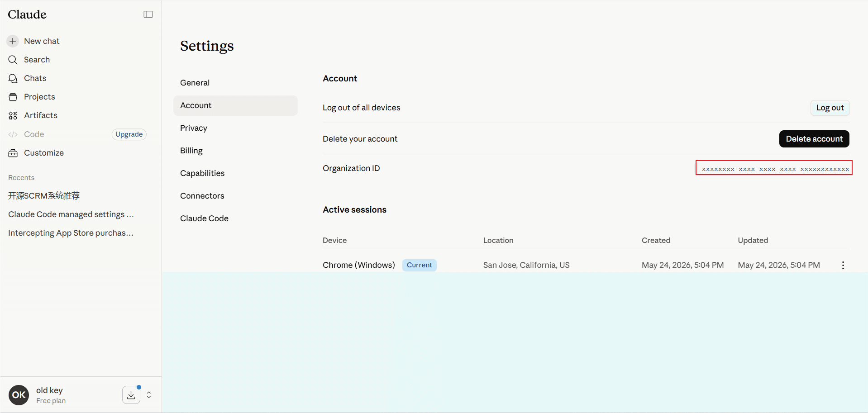Expand the account menu chevron arrows
The image size is (868, 413).
(x=148, y=395)
